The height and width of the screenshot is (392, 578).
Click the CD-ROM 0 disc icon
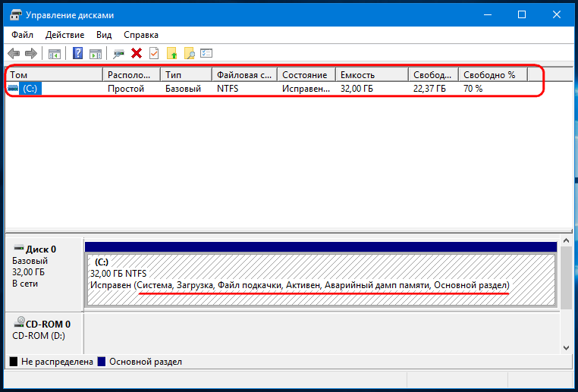tap(19, 322)
